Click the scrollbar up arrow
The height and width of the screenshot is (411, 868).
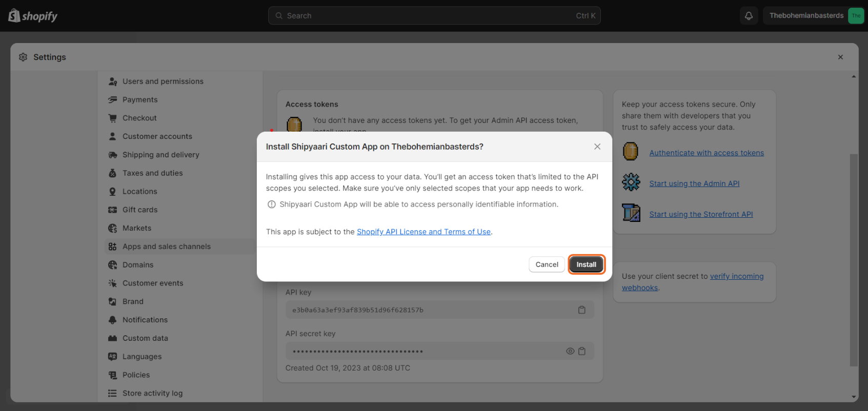pos(854,76)
